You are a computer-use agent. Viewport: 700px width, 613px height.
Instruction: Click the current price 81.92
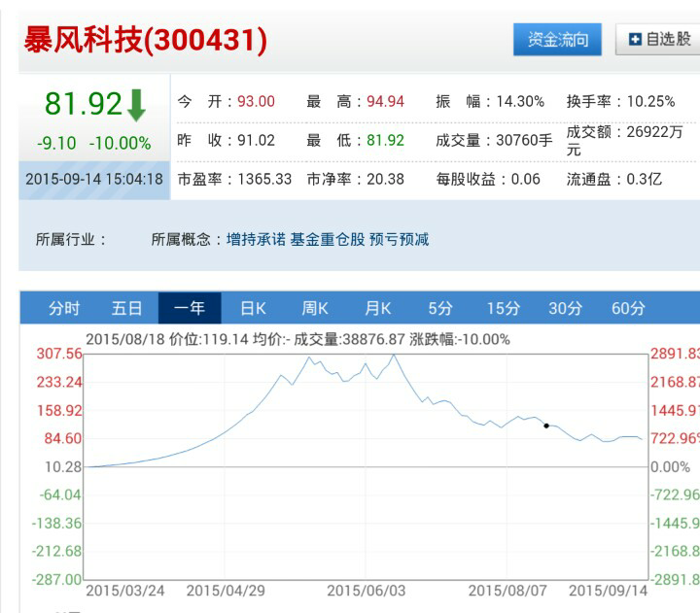coord(84,104)
